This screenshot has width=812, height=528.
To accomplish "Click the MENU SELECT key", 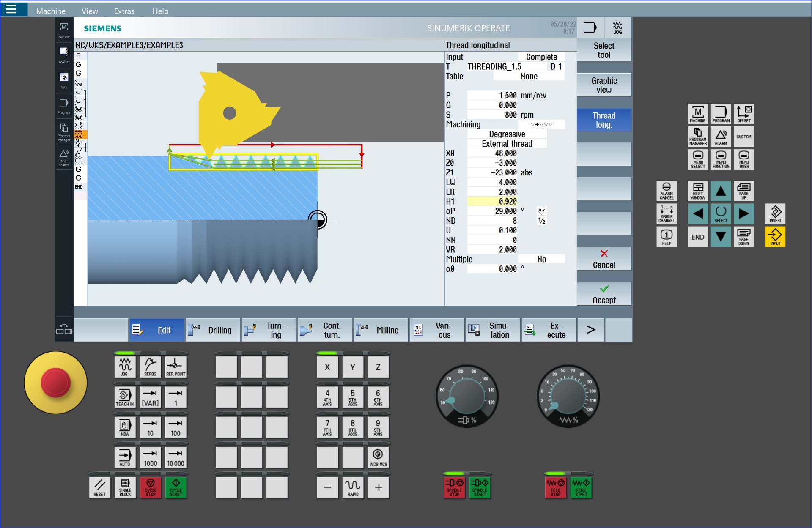I will (x=698, y=160).
